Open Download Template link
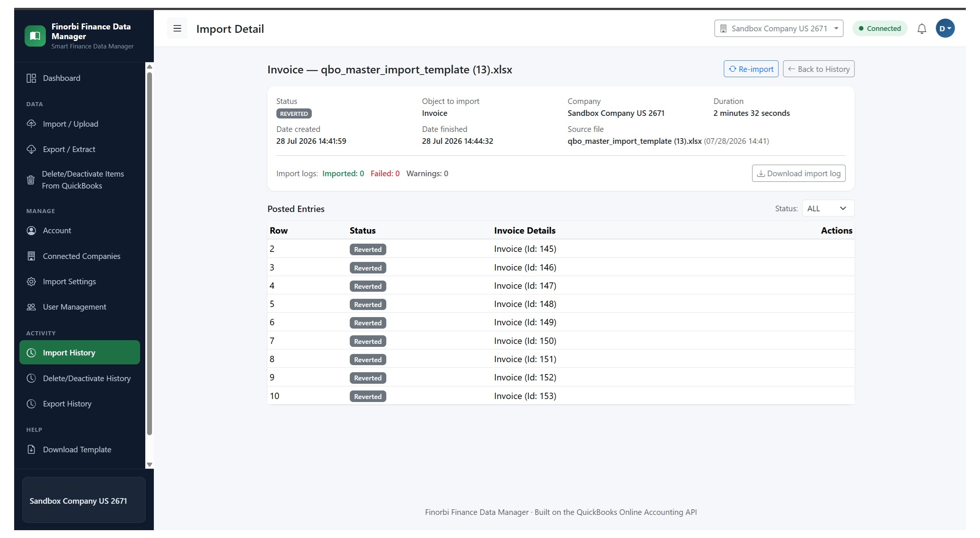The height and width of the screenshot is (538, 980). tap(80, 450)
